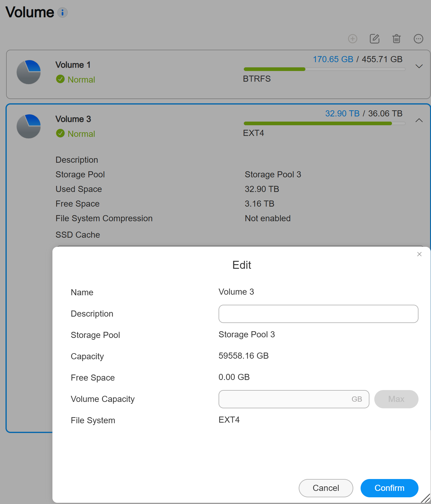The height and width of the screenshot is (504, 431).
Task: Click the 170.65 GB used value
Action: coord(333,59)
